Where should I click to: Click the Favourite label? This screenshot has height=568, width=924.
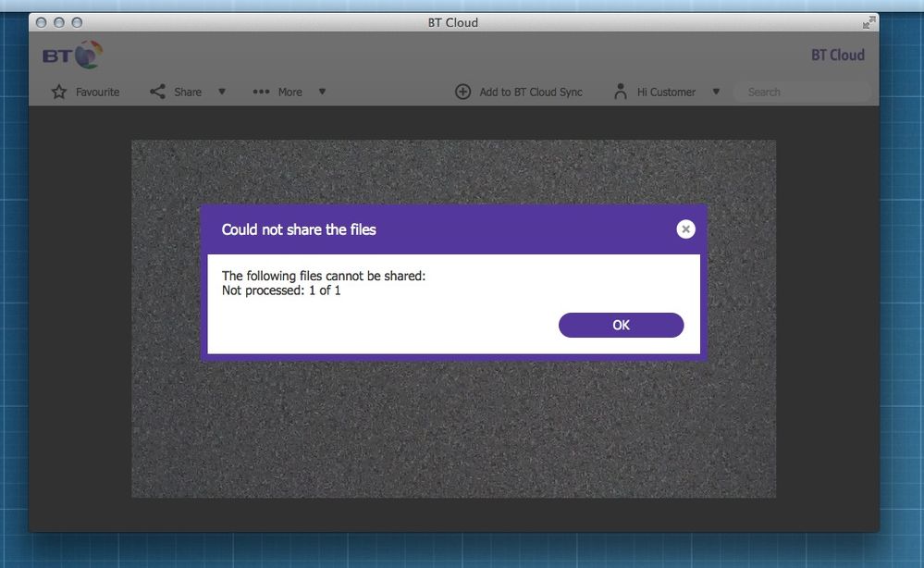(x=98, y=92)
